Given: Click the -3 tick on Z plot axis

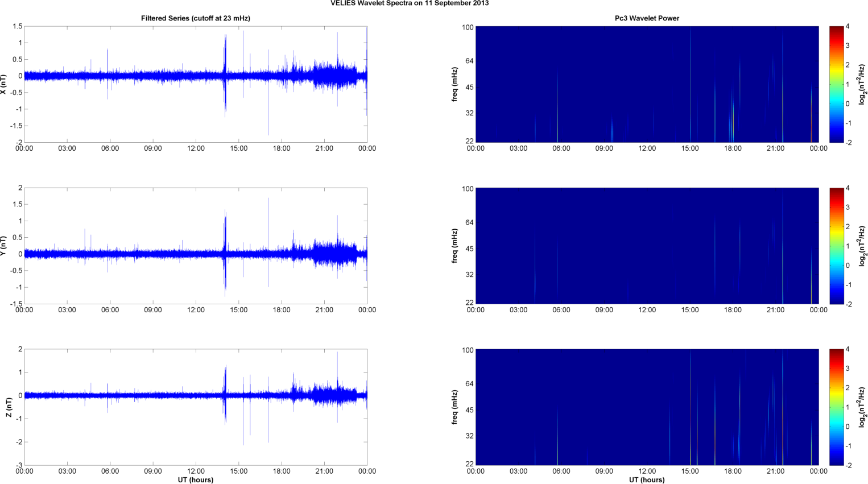Looking at the screenshot, I should (19, 466).
